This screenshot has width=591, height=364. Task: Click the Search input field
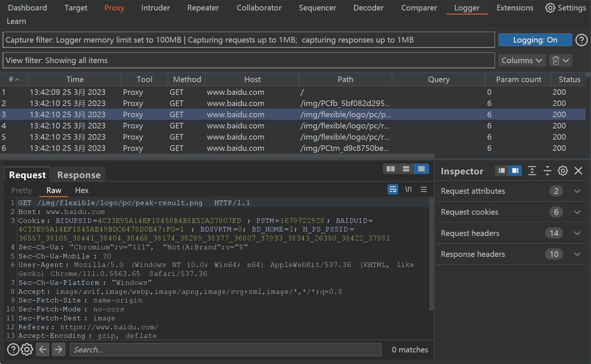pyautogui.click(x=225, y=349)
